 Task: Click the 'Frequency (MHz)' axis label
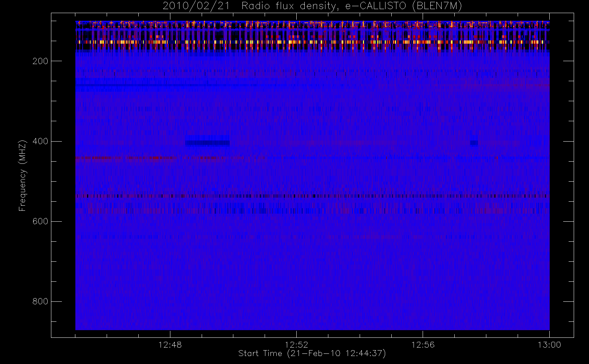tap(23, 175)
